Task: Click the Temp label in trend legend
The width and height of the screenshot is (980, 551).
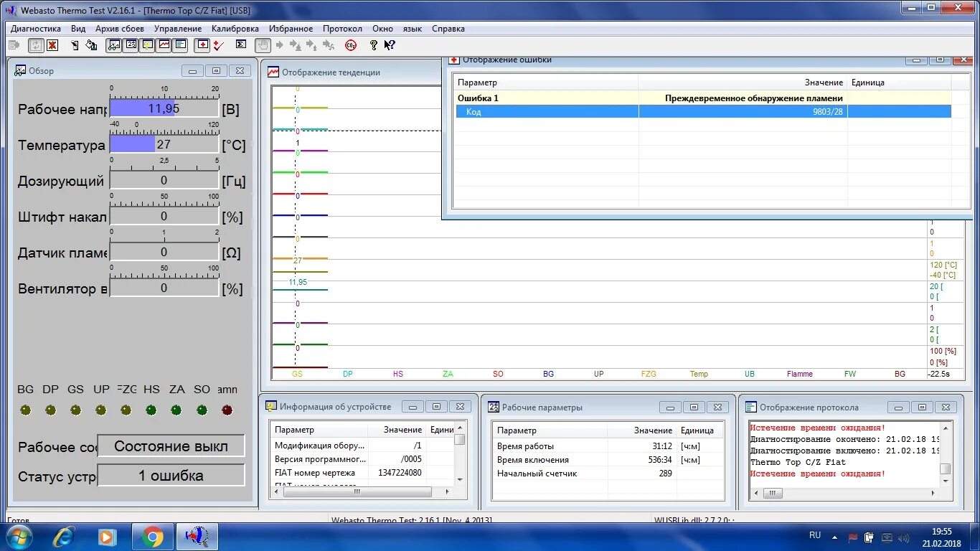Action: [699, 374]
